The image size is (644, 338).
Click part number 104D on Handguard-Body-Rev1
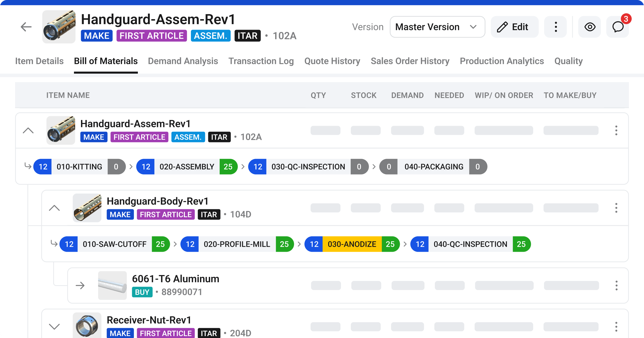tap(241, 214)
